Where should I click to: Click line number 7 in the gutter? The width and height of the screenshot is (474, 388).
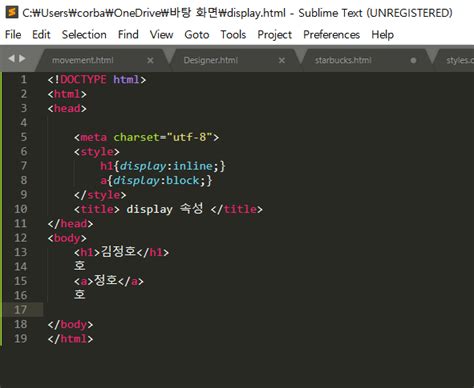pos(24,166)
